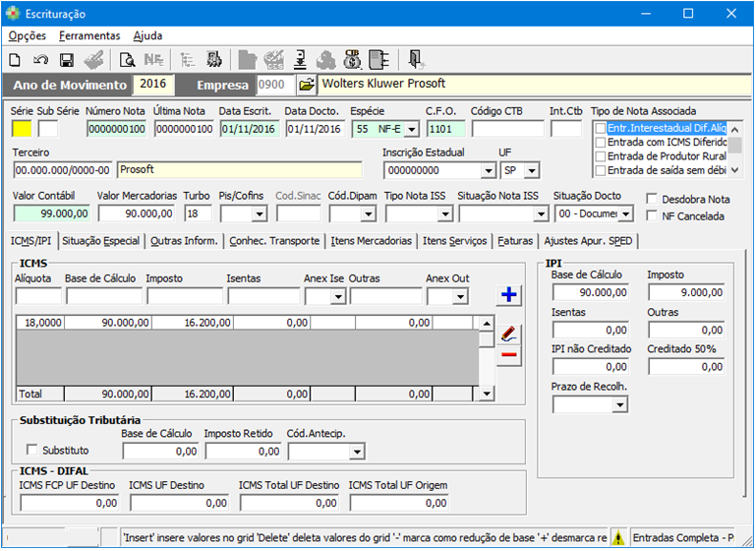Screen dimensions: 756x551
Task: Click the new document toolbar icon
Action: tap(16, 59)
